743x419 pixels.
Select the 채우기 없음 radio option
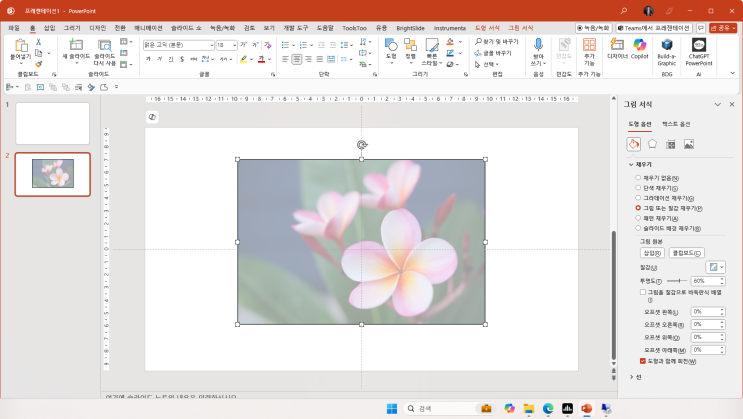point(639,177)
